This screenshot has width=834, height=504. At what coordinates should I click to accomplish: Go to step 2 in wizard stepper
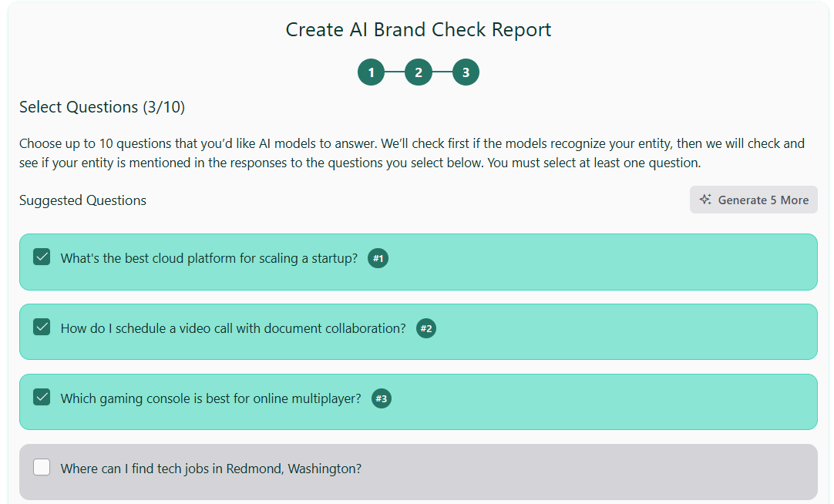coord(419,72)
